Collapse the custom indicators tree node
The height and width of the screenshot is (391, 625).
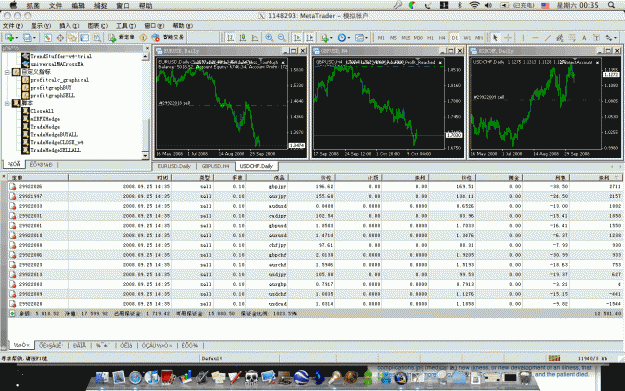tap(7, 72)
